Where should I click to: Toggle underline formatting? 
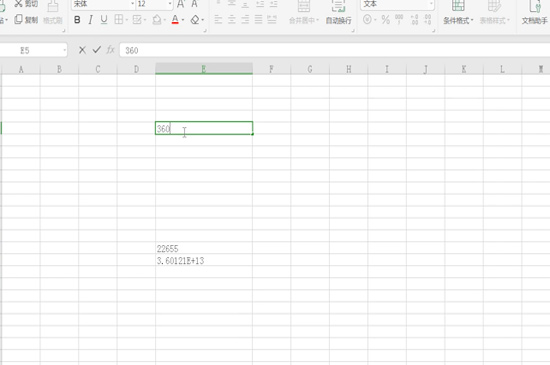point(104,20)
